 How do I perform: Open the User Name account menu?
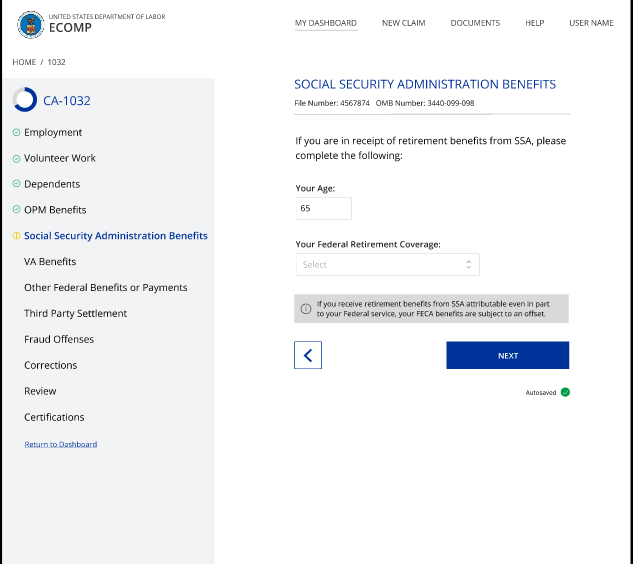(591, 23)
